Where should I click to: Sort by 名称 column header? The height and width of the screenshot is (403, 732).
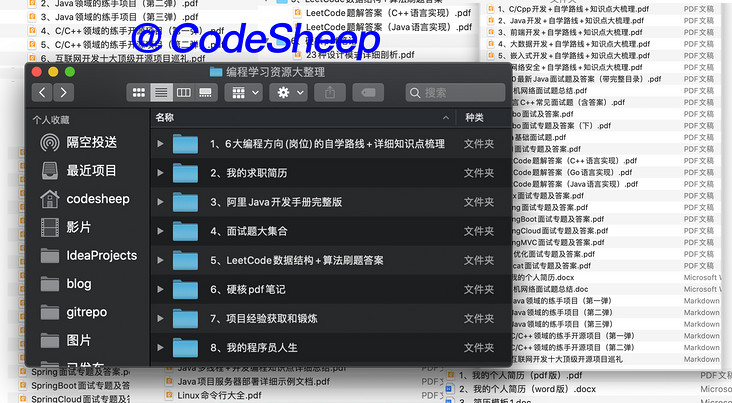(165, 118)
